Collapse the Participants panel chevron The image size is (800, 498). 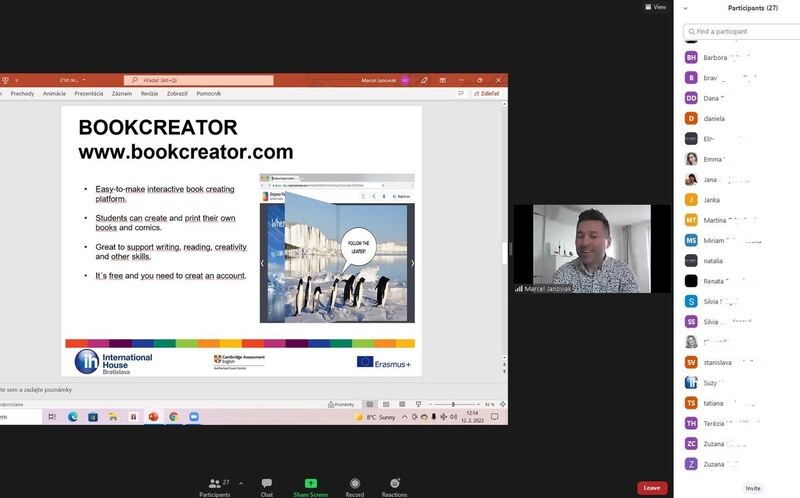(685, 8)
